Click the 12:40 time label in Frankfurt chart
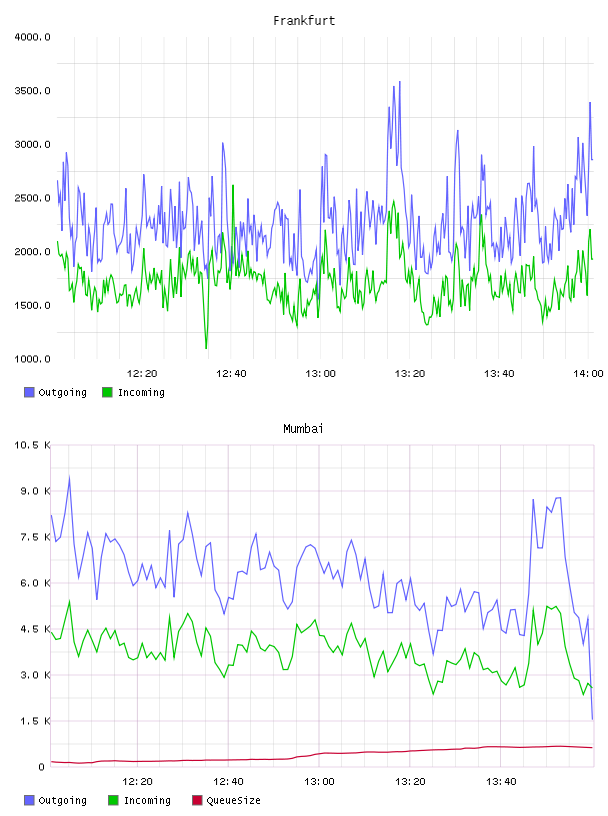The image size is (608, 816). [x=231, y=373]
